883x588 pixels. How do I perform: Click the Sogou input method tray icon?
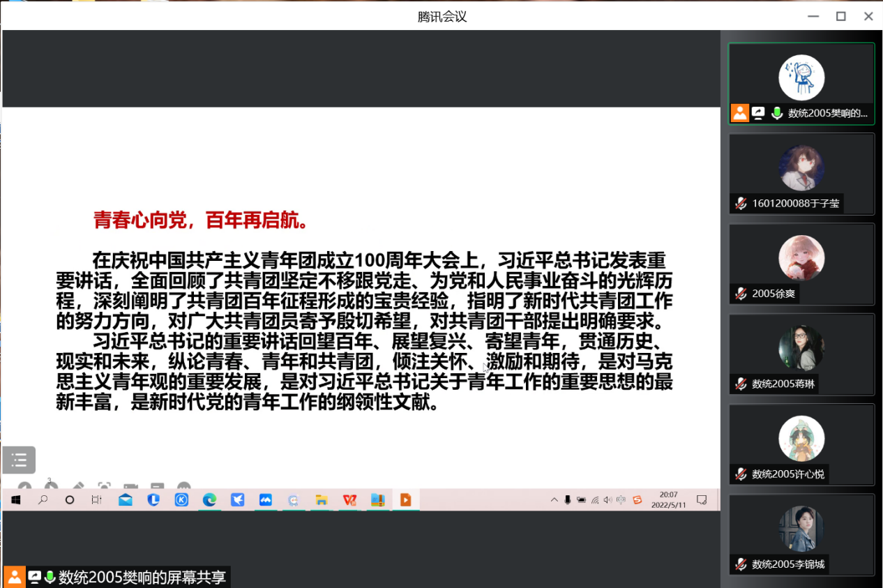[x=637, y=499]
